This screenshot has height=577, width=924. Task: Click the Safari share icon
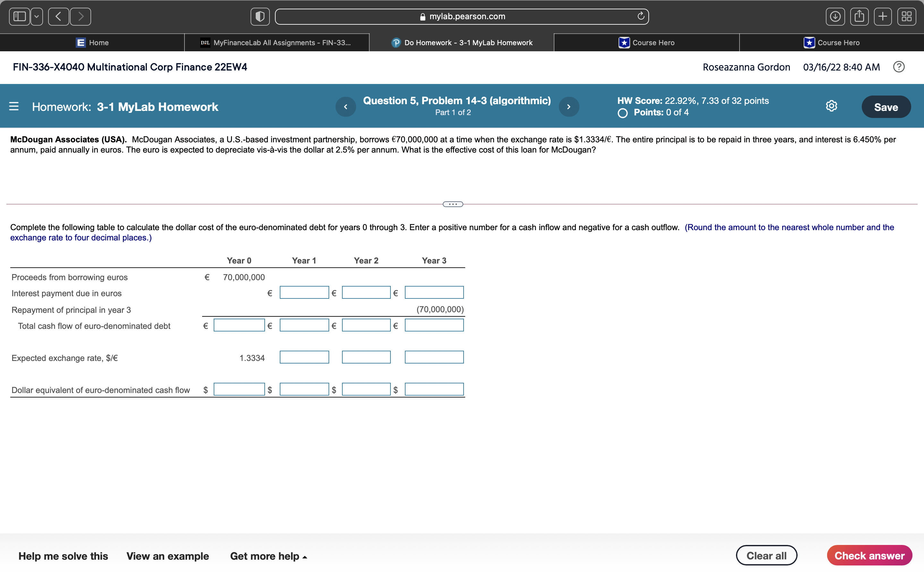pyautogui.click(x=859, y=16)
